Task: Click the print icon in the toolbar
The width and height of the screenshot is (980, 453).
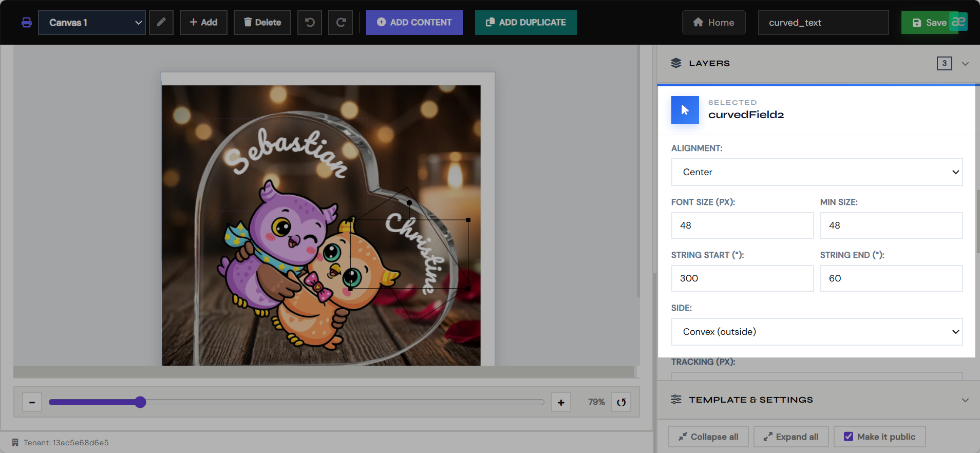Action: [x=27, y=23]
